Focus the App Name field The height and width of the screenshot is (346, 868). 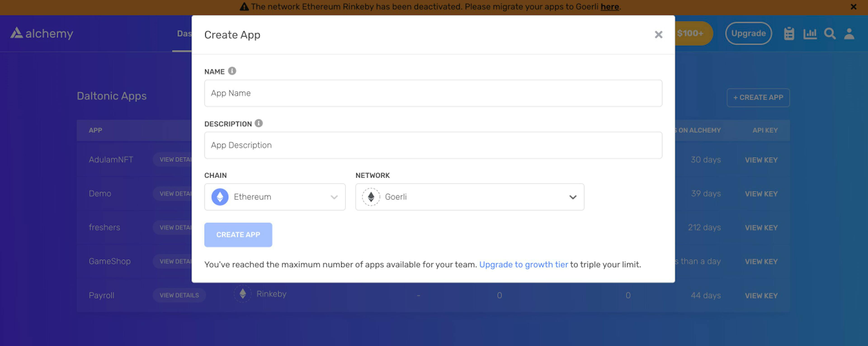point(433,93)
